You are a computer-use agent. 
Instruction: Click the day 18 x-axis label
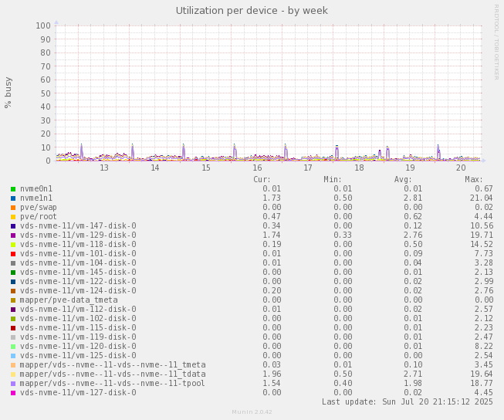click(x=359, y=168)
